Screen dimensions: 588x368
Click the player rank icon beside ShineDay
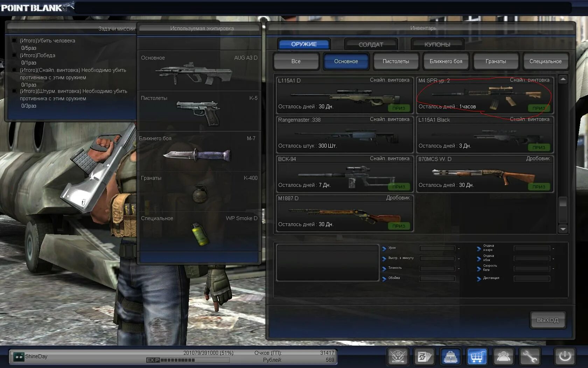click(x=19, y=357)
